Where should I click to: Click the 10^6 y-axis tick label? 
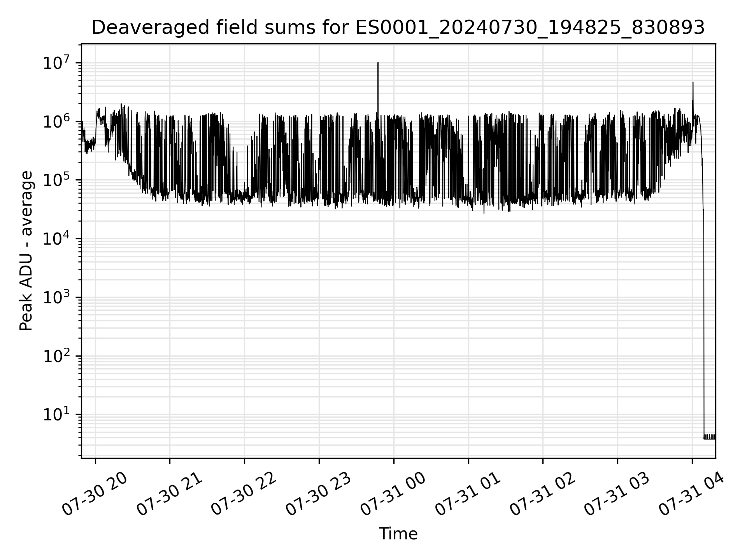[x=57, y=121]
